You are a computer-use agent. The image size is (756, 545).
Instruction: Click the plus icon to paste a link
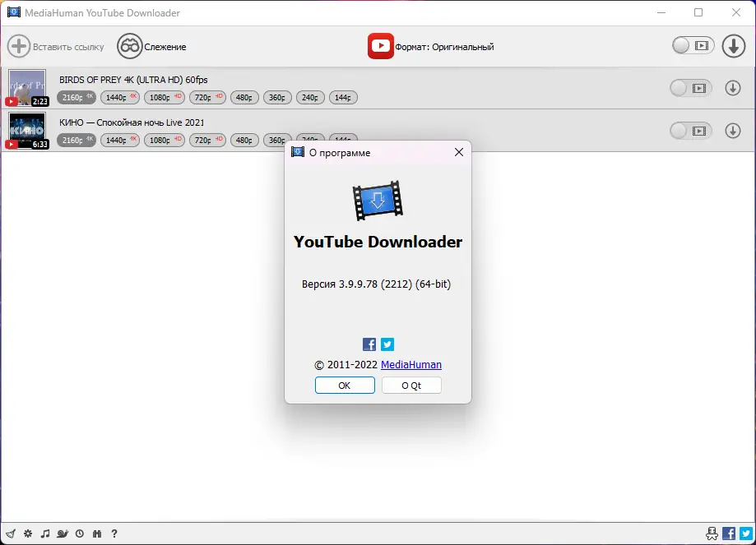click(x=19, y=47)
